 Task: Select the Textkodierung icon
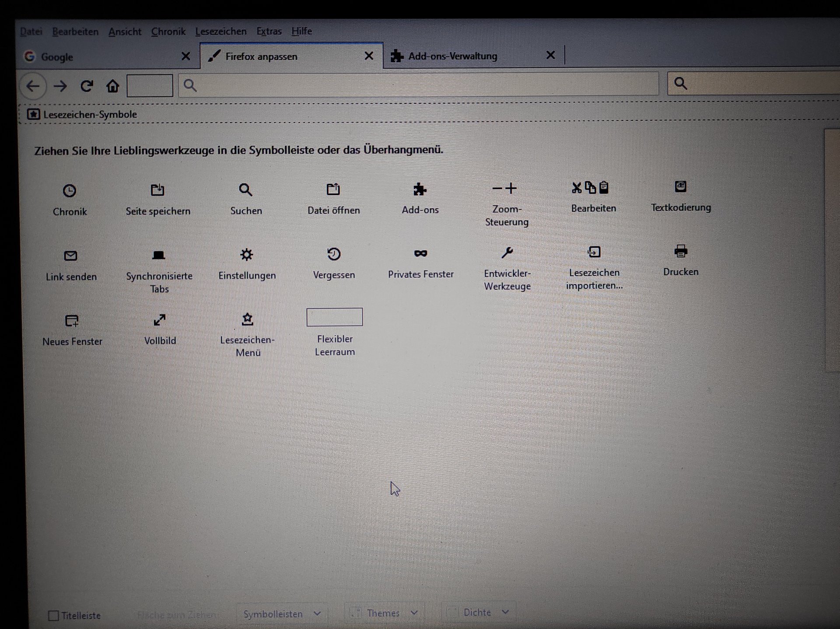click(x=680, y=186)
